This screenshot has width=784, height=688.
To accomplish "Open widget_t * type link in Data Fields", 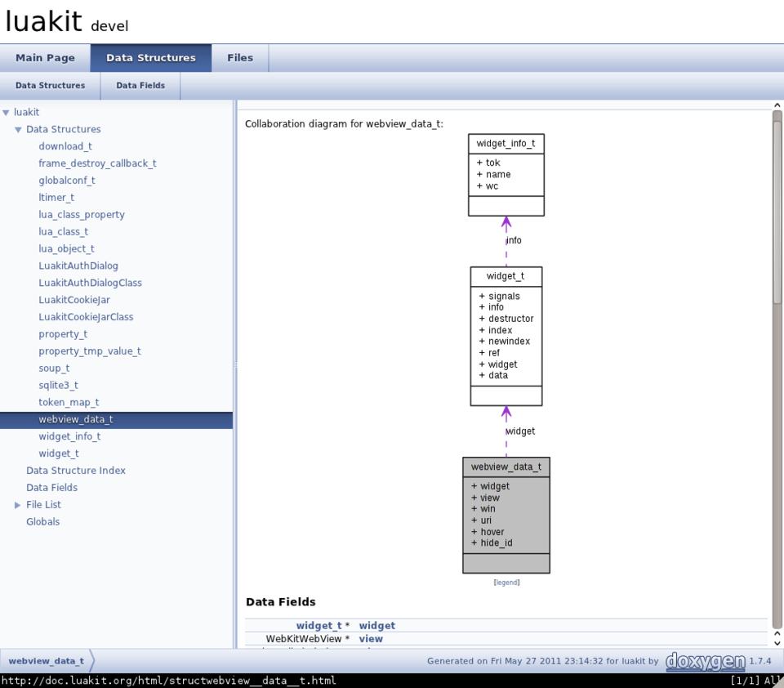I will [x=318, y=626].
